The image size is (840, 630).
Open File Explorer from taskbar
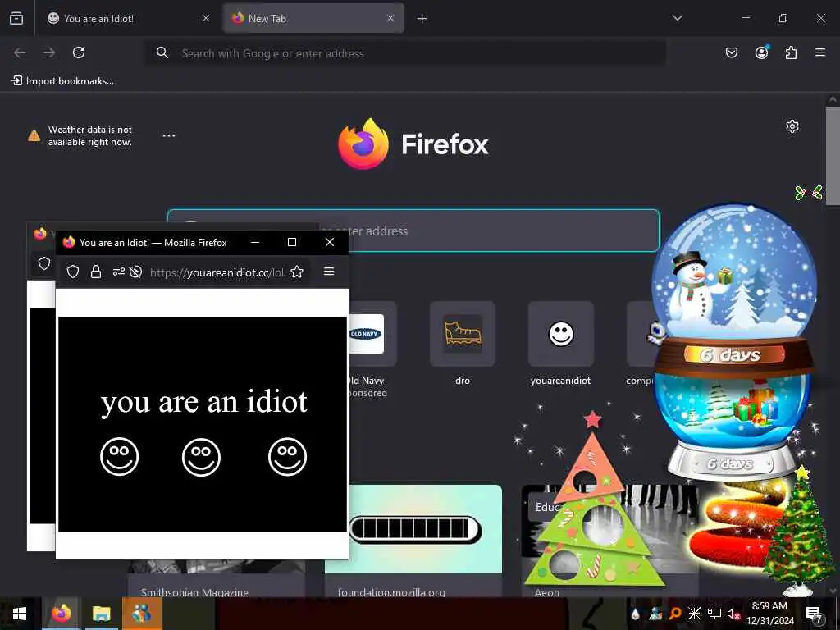pos(101,614)
